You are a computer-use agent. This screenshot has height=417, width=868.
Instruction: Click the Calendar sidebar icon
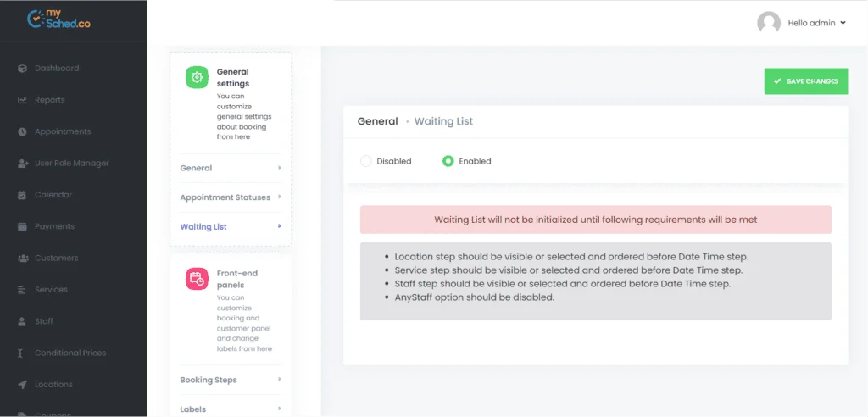coord(22,195)
